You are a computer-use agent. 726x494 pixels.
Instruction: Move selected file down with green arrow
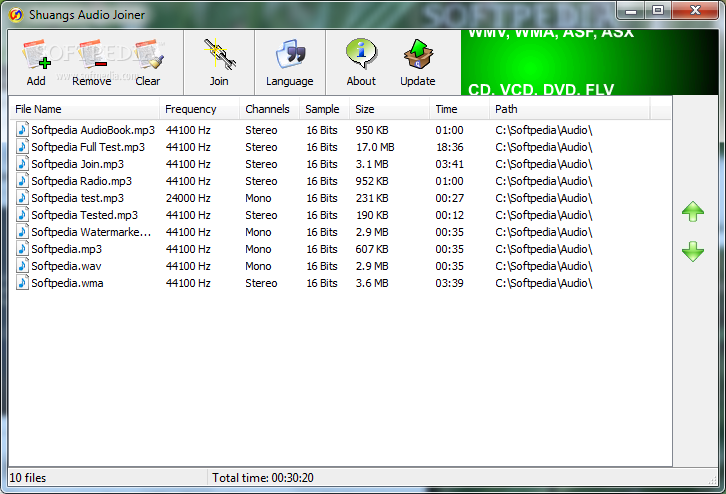click(x=693, y=251)
